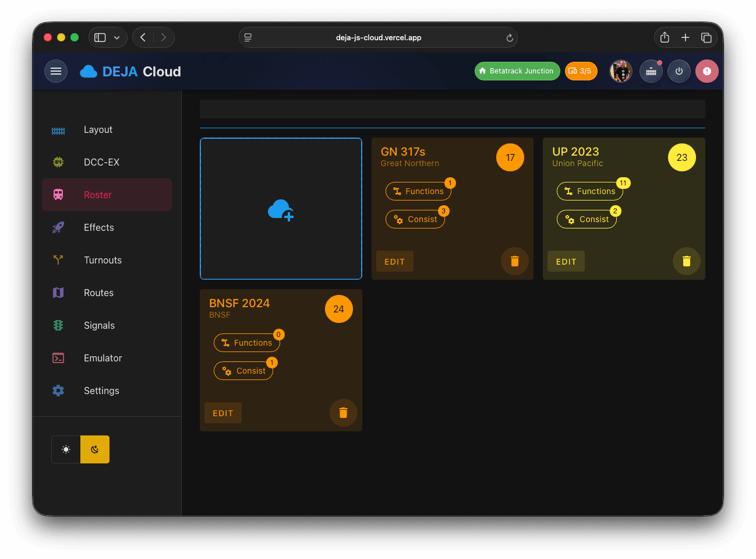Switch to light mode with the sun toggle
756x559 pixels.
(x=66, y=449)
